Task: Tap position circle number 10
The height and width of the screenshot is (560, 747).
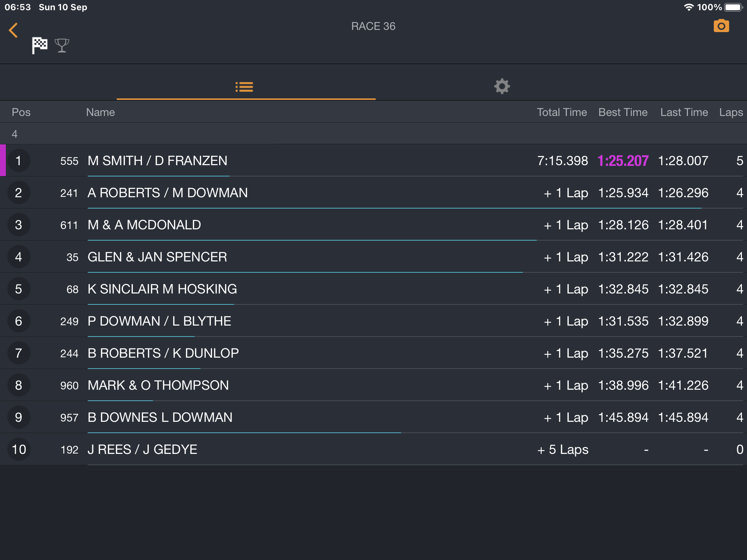Action: 19,449
